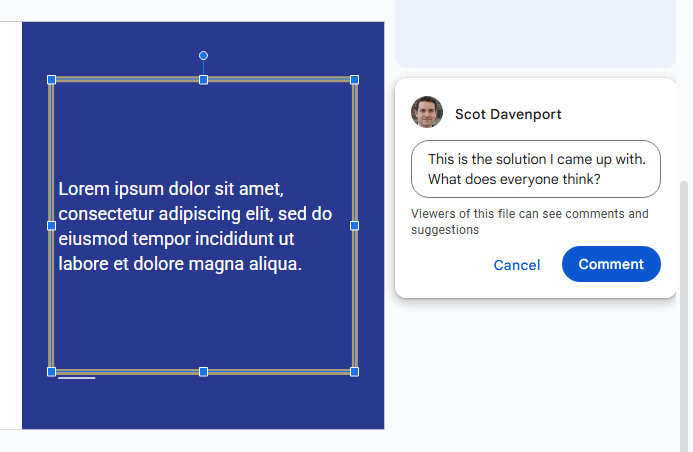Click the right-middle resize handle
The image size is (693, 452).
(354, 226)
